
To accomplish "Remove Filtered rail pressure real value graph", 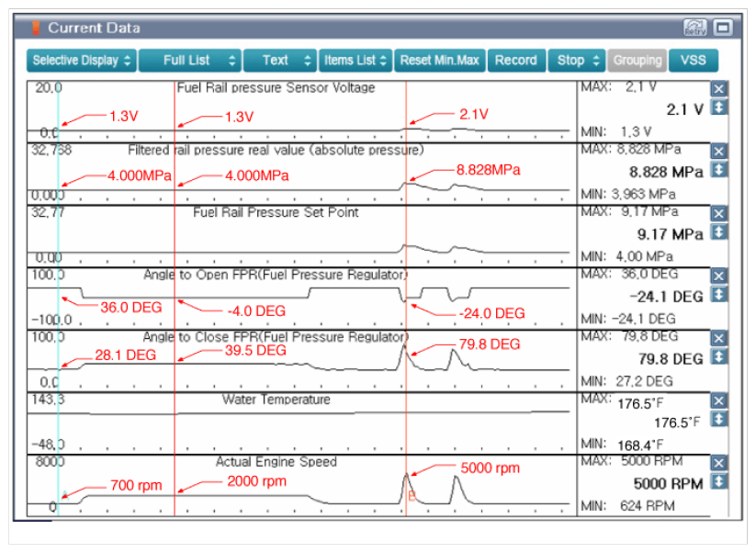I will click(719, 152).
